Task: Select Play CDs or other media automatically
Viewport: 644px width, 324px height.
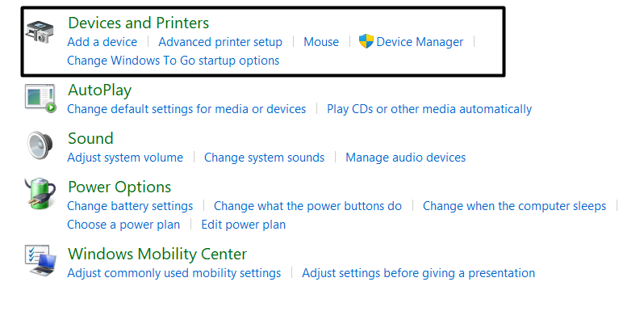Action: pyautogui.click(x=429, y=109)
